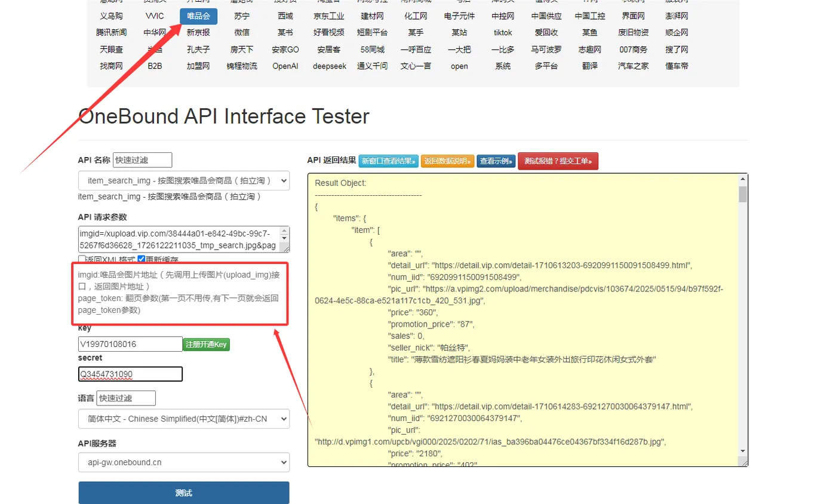
Task: Expand the api-gw.onebound.cn server dropdown
Action: 184,462
